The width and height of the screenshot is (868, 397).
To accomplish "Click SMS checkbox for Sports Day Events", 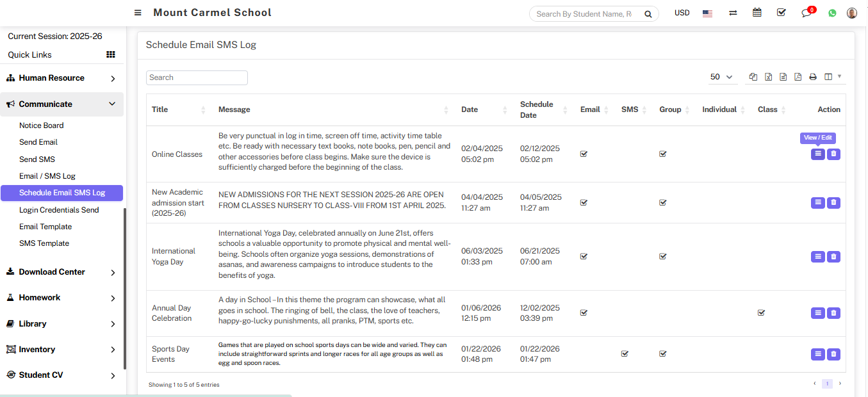I will point(625,353).
